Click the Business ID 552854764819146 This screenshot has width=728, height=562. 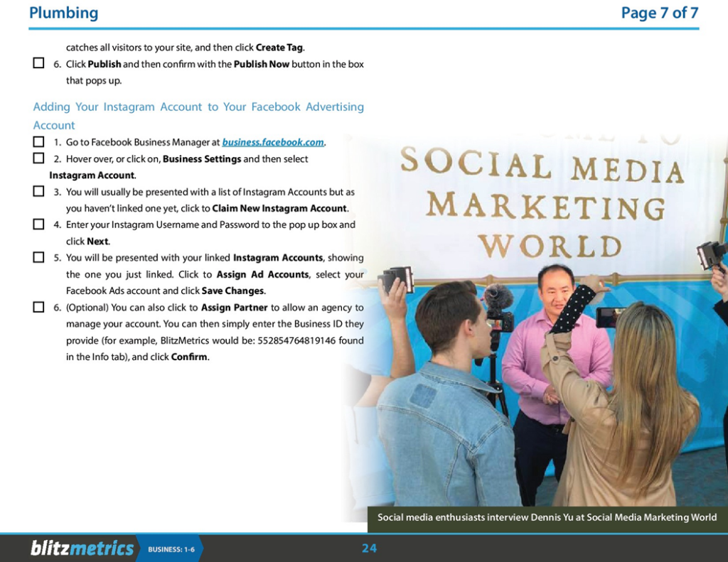coord(296,340)
